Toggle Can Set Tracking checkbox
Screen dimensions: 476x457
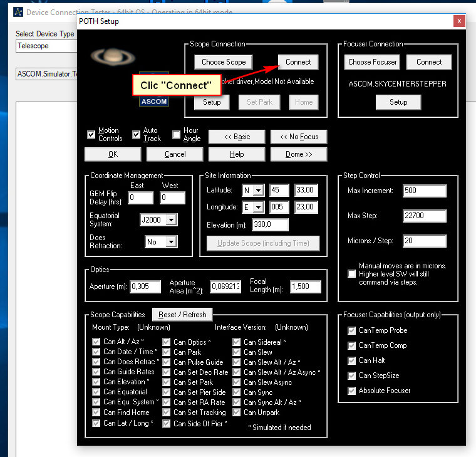pyautogui.click(x=166, y=412)
